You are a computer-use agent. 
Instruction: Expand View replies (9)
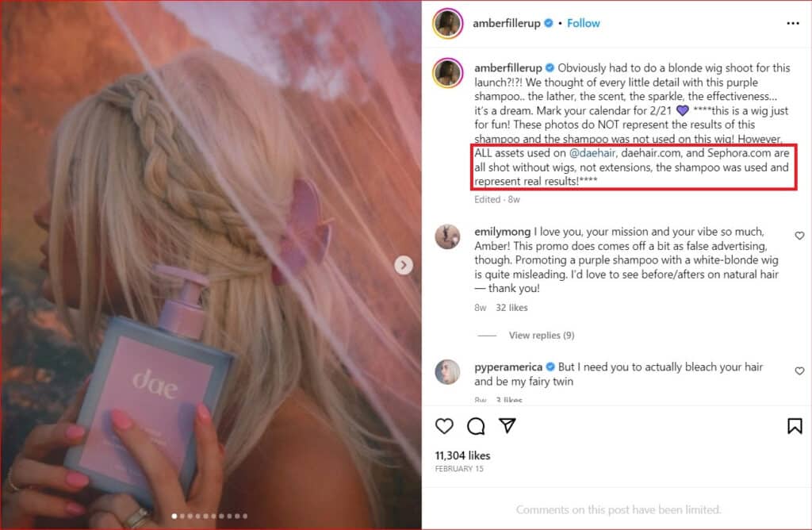[541, 335]
